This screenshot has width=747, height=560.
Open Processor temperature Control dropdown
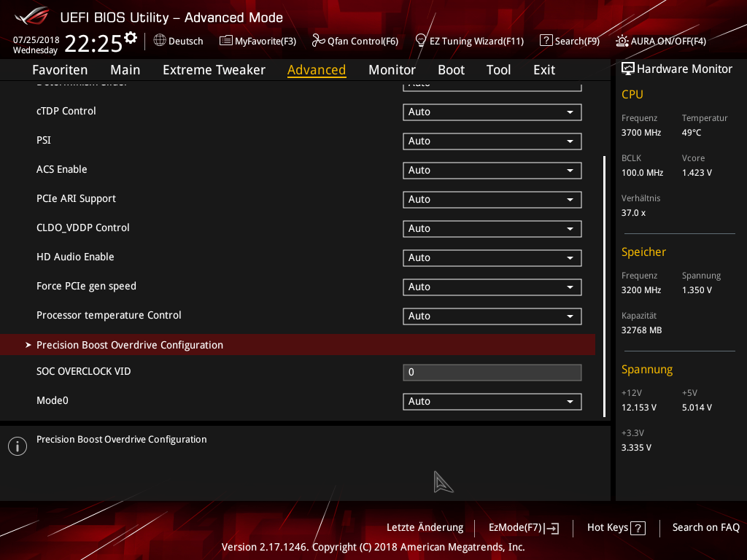point(492,316)
